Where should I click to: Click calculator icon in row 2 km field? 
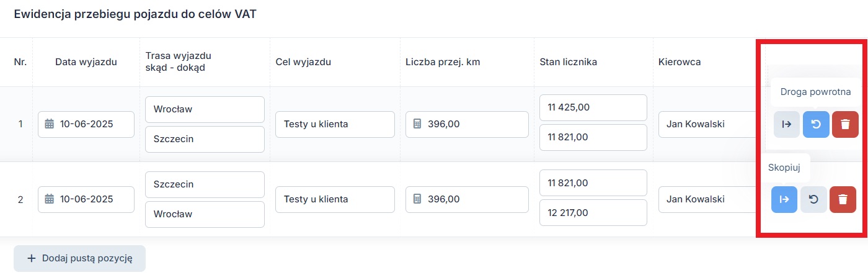(417, 199)
